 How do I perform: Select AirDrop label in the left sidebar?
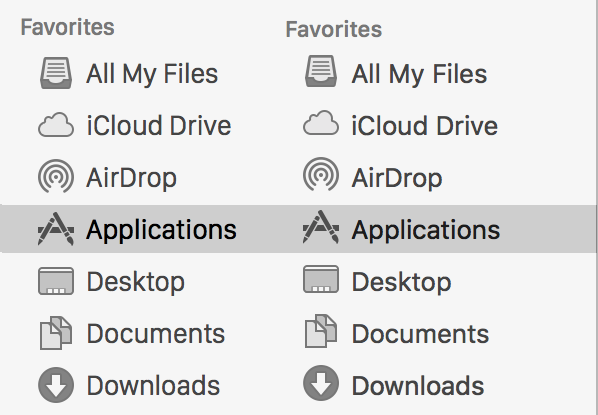pos(132,178)
